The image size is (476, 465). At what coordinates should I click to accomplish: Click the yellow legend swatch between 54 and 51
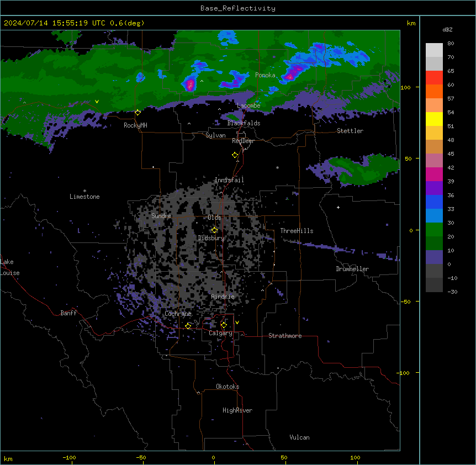[434, 119]
